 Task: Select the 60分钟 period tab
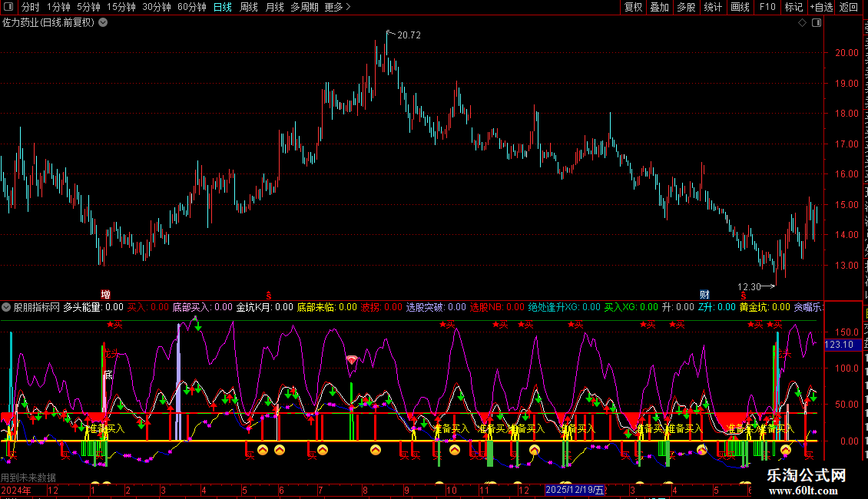tap(192, 7)
